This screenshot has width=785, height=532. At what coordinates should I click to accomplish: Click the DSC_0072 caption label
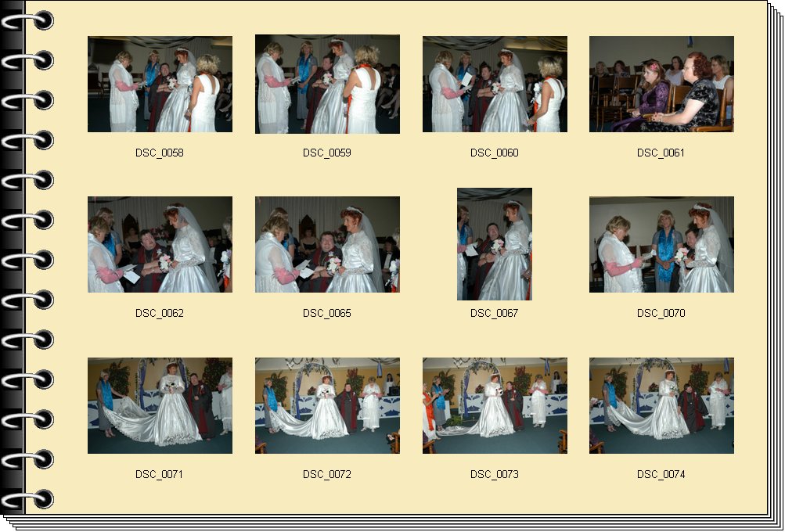(x=327, y=474)
